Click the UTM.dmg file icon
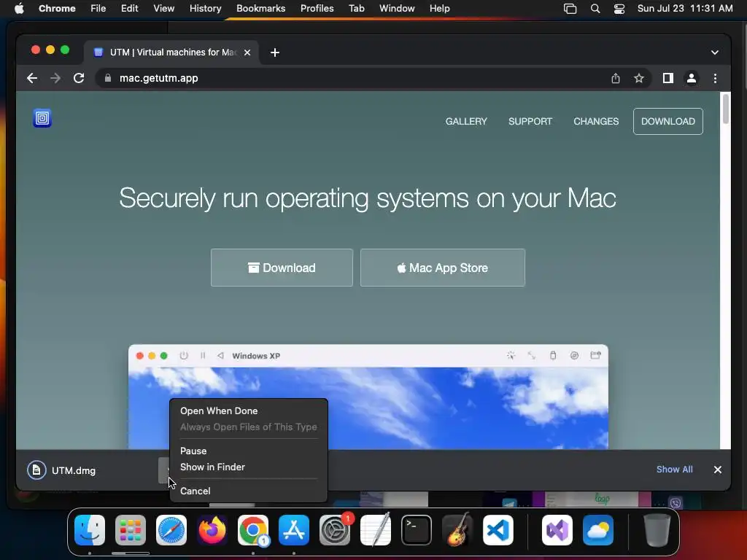Viewport: 747px width, 560px height. tap(36, 470)
